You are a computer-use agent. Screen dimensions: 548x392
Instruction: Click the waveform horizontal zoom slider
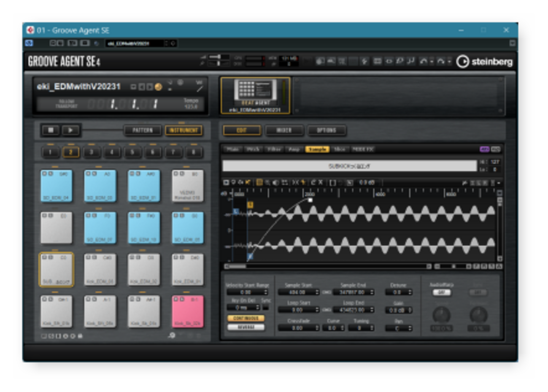(453, 266)
